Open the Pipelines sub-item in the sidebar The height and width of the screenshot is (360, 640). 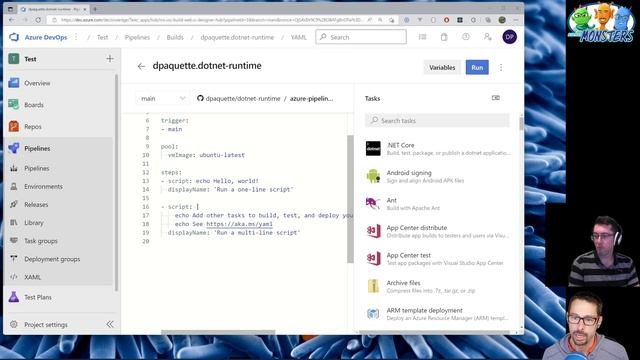36,168
